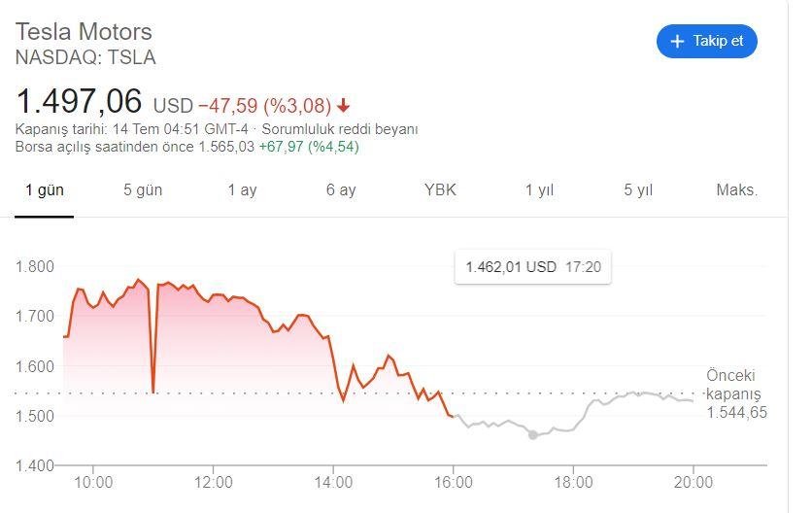Click the Önceki kapanış 1.544,65 label
The height and width of the screenshot is (513, 812).
click(735, 393)
